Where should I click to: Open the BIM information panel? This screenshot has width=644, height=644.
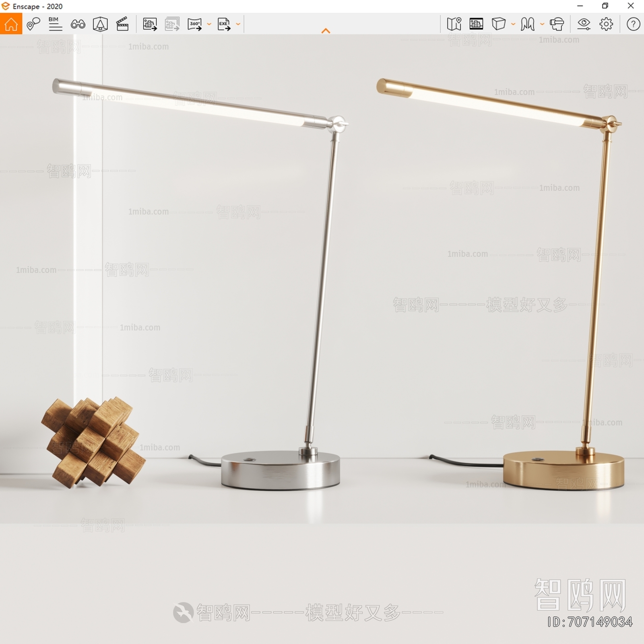(x=55, y=24)
